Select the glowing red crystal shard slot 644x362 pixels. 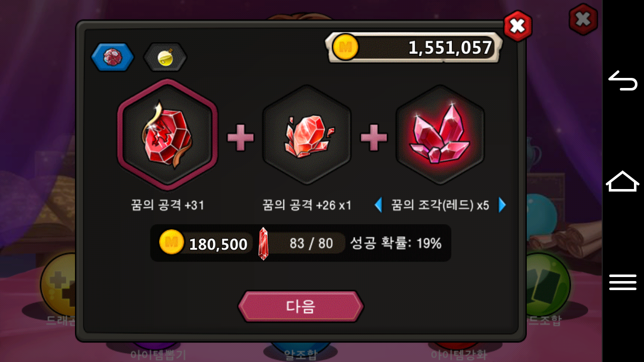(440, 135)
